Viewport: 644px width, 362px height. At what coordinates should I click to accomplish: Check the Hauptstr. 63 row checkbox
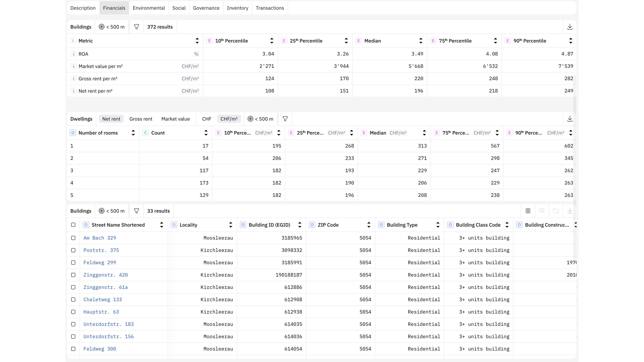coord(73,312)
